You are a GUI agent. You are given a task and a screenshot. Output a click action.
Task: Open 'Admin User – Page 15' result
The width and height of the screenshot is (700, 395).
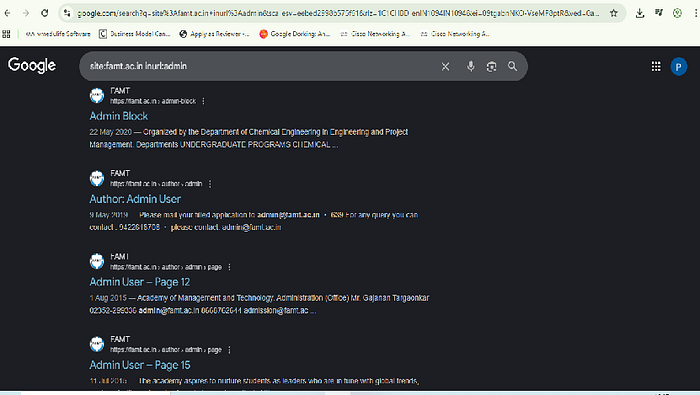click(140, 365)
